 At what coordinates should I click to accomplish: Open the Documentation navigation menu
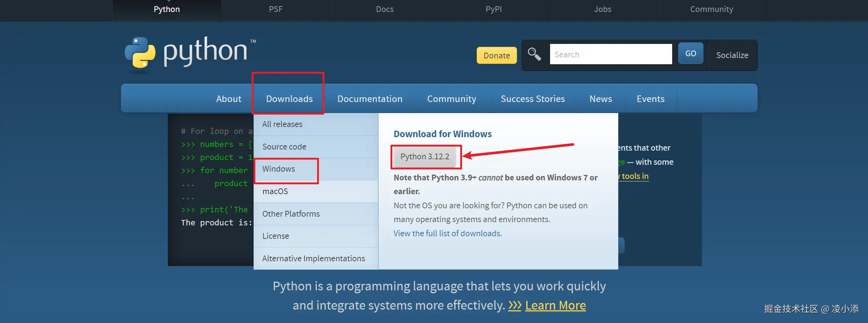[370, 99]
